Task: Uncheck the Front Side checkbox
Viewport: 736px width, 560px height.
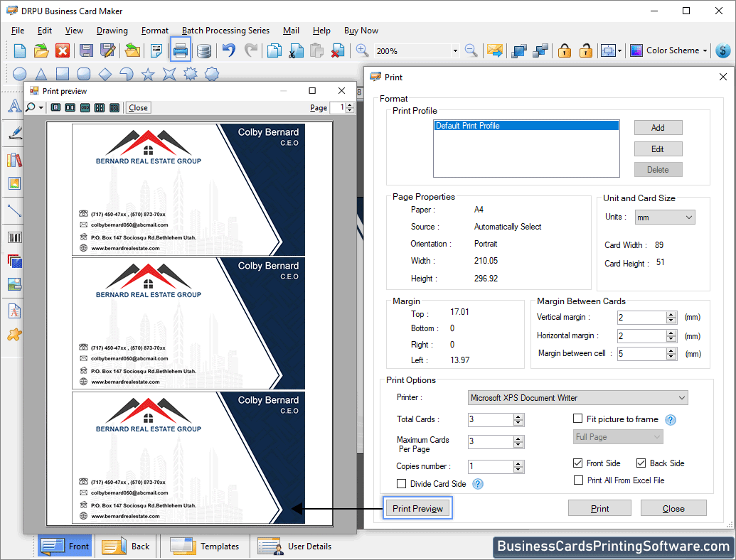Action: 578,463
